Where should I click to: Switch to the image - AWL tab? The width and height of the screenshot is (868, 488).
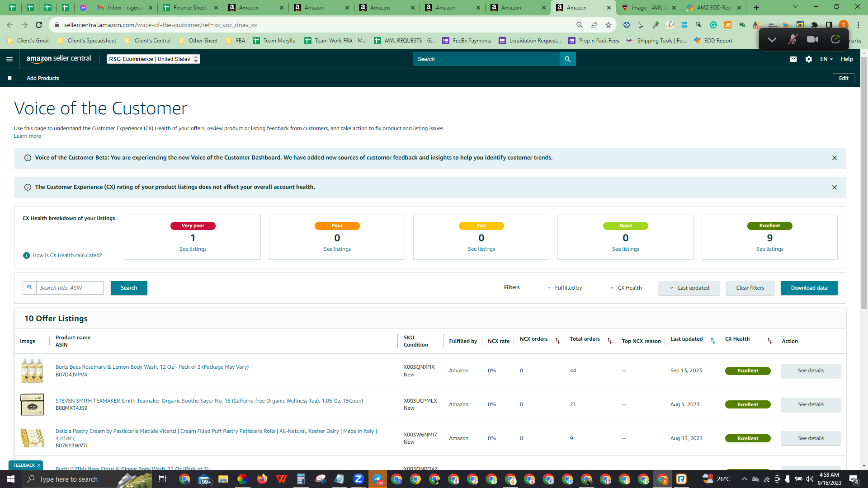tap(649, 8)
